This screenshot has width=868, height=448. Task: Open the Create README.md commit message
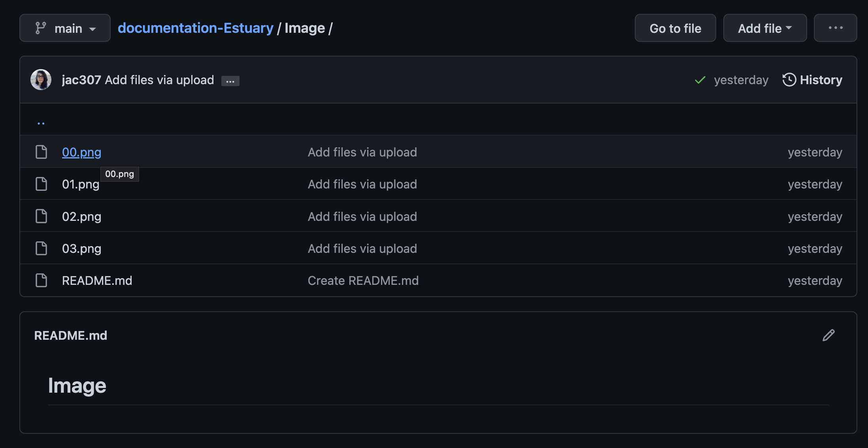pyautogui.click(x=363, y=280)
